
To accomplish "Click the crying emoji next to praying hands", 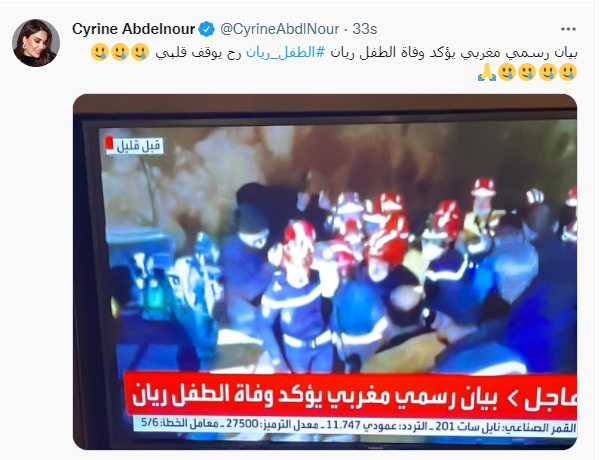I will pyautogui.click(x=507, y=73).
